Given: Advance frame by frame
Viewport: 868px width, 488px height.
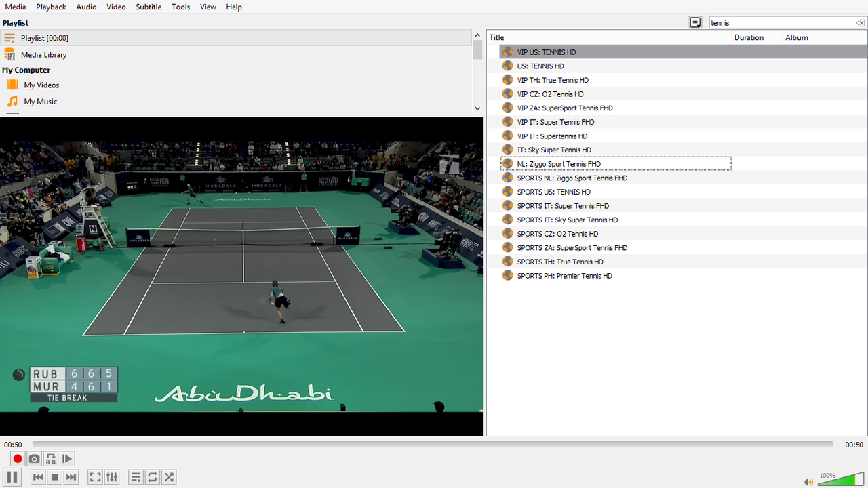Looking at the screenshot, I should coord(67,459).
